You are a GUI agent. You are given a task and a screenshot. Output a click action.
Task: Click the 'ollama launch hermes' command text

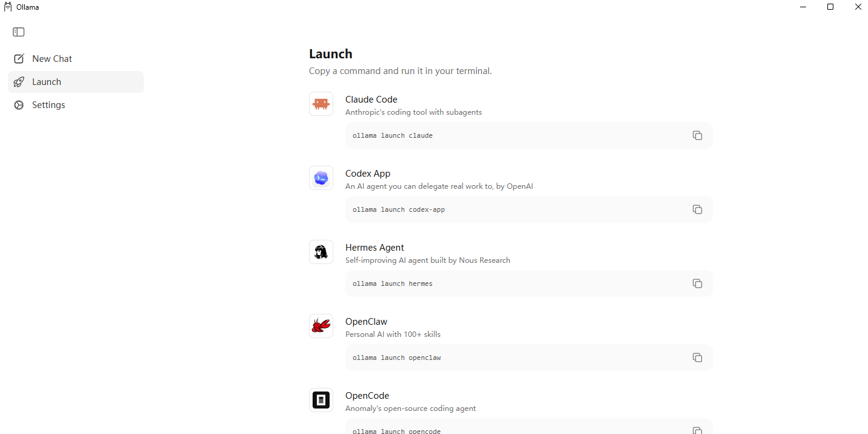pos(393,283)
